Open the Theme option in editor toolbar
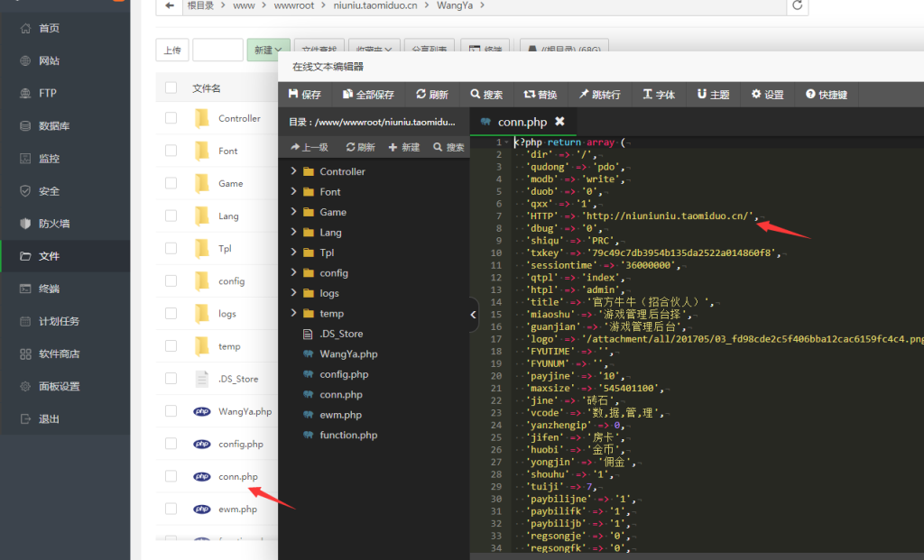 tap(713, 95)
